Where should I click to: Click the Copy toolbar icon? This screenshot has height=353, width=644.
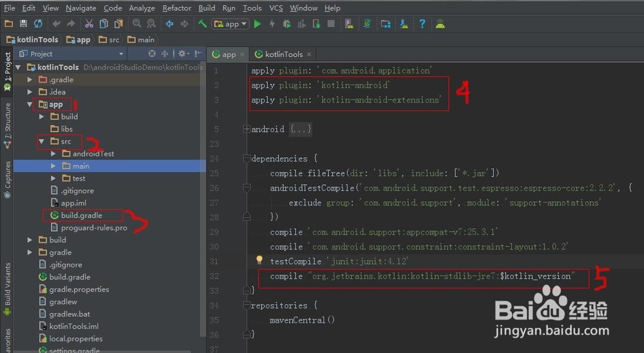coord(104,24)
